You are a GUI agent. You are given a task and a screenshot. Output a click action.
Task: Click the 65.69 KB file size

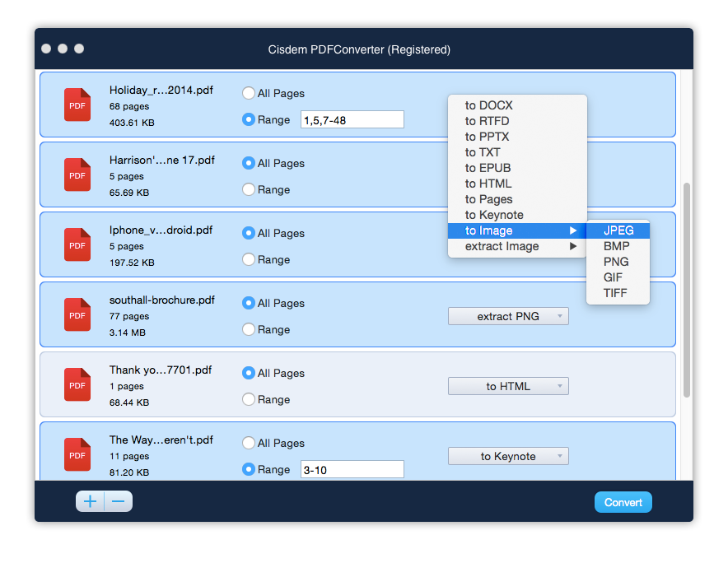129,193
